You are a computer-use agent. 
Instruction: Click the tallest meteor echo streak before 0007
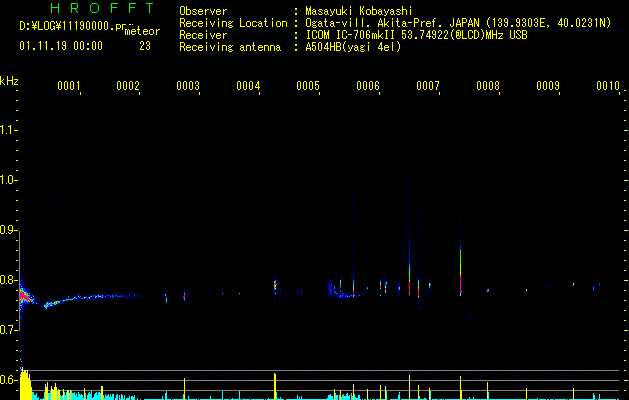coord(409,237)
